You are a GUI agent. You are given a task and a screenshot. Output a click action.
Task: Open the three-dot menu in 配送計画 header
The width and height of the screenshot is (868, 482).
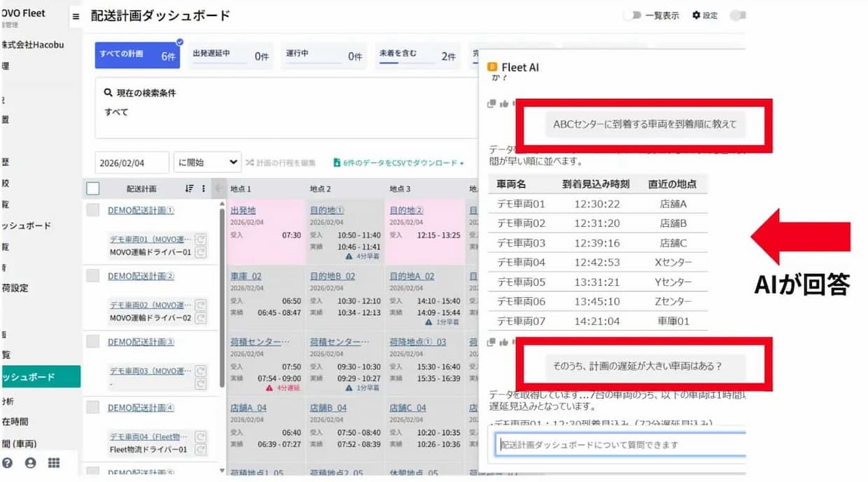204,188
